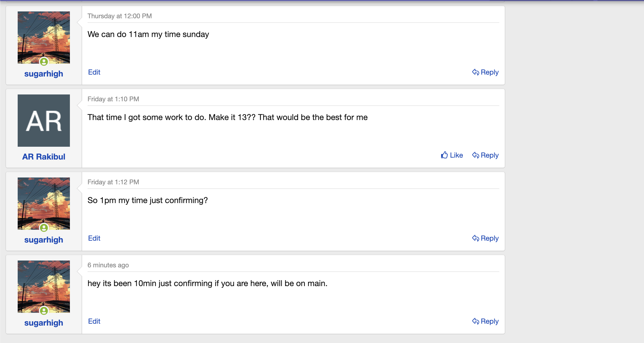
Task: Open sugarhigh profile from last message username
Action: (44, 323)
